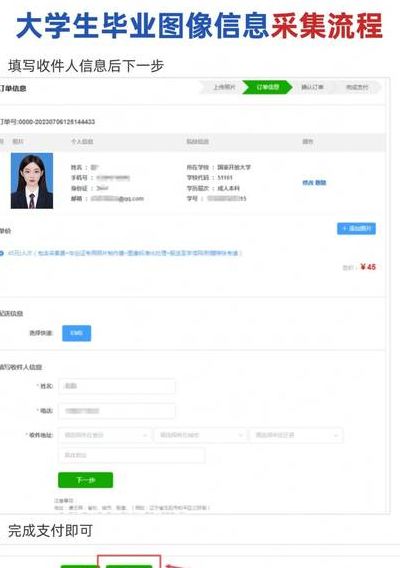Click the green 下一步 button
This screenshot has height=568, width=400.
tap(86, 480)
